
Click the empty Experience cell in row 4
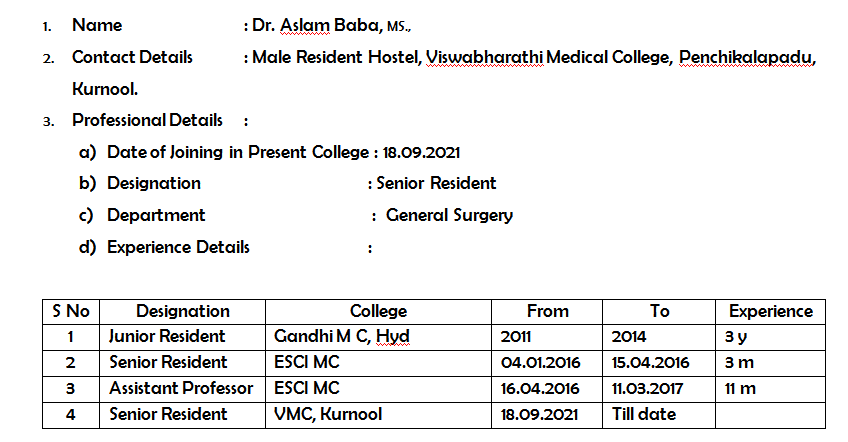click(770, 415)
